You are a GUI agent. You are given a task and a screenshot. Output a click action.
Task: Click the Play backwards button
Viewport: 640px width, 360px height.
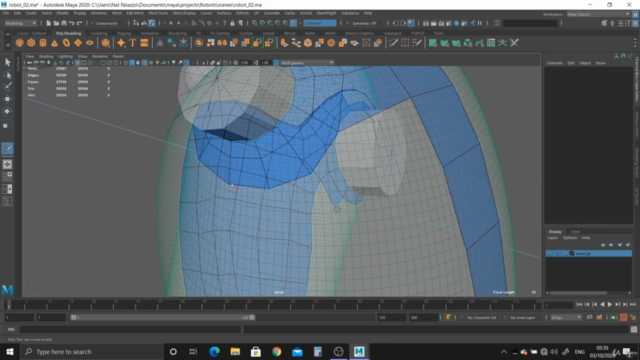tap(602, 304)
